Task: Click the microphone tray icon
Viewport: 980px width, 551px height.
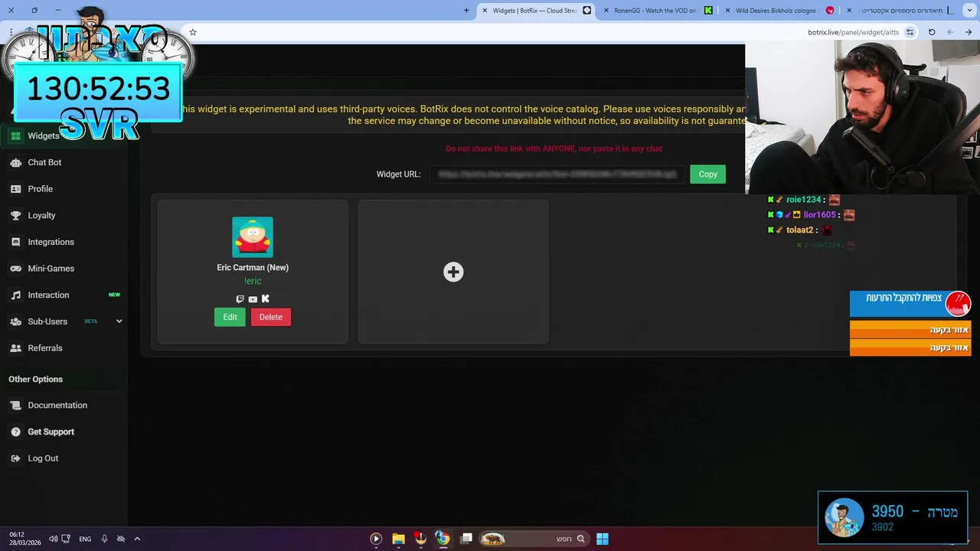Action: 104,539
